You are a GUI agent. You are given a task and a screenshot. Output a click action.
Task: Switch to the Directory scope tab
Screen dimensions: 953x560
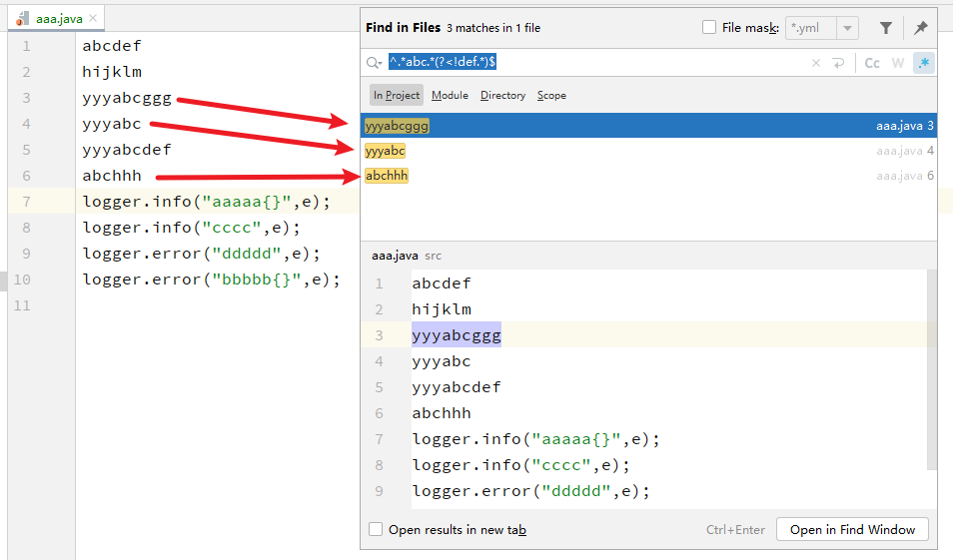[x=502, y=96]
